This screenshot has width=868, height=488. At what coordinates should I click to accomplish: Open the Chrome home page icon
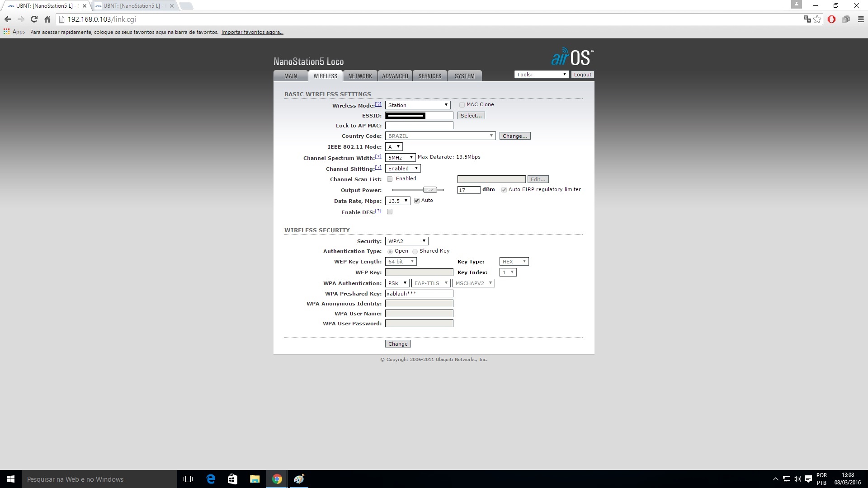tap(47, 19)
